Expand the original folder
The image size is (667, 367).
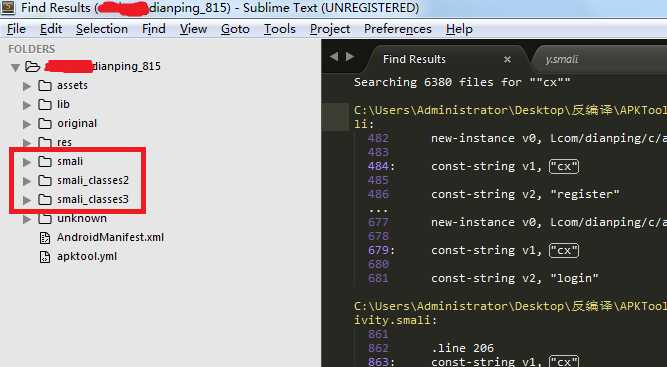coord(27,124)
